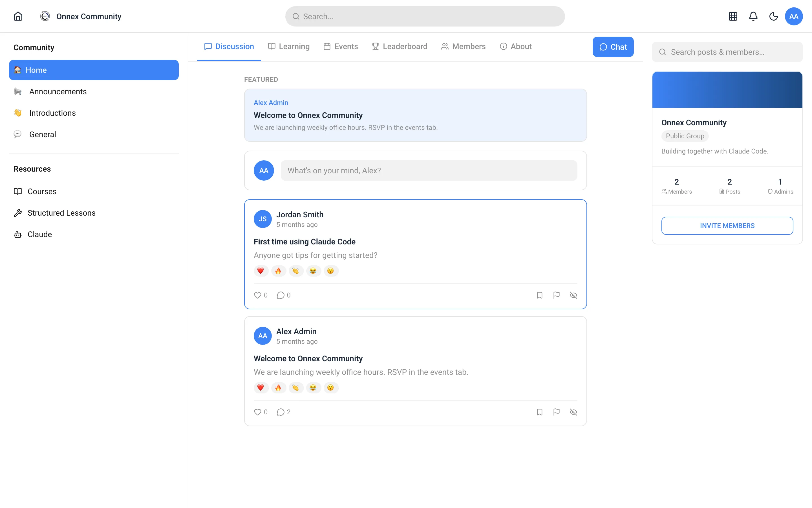The image size is (812, 508).
Task: Open the Members tab
Action: pos(464,46)
